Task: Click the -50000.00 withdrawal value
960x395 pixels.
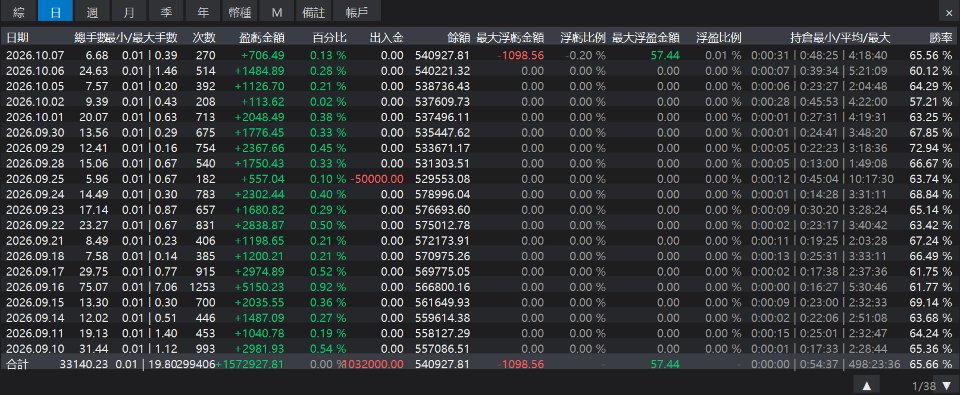Action: click(x=377, y=179)
